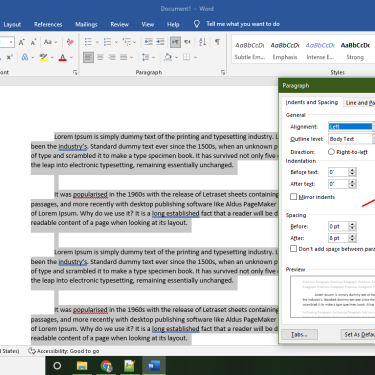
Task: Open the Outline level combo box
Action: [351, 139]
